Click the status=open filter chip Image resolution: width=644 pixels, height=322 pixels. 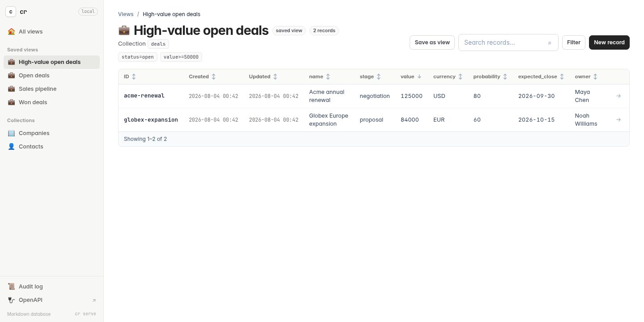point(138,57)
